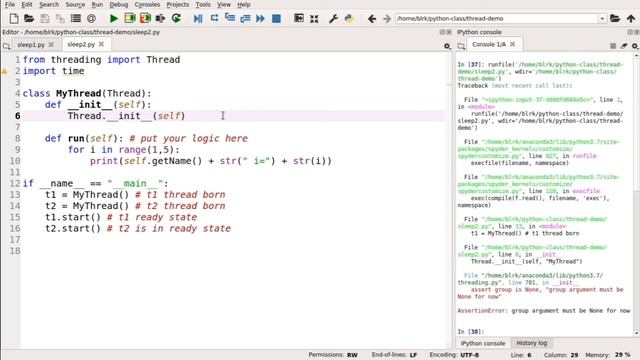
Task: Clear console with eraser icon
Action: click(x=624, y=46)
